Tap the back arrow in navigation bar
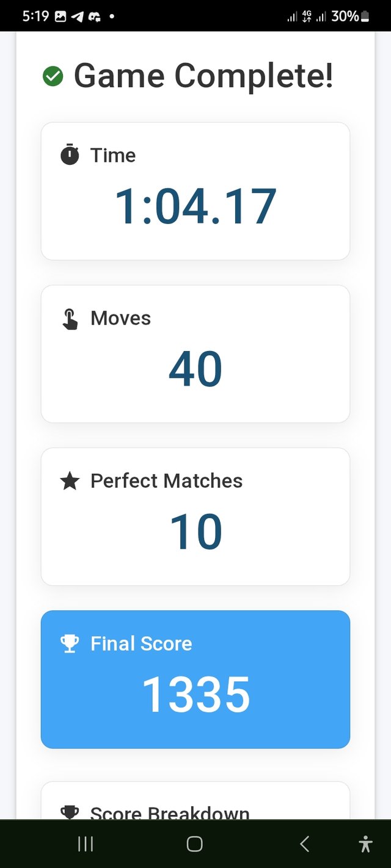 coord(304,844)
